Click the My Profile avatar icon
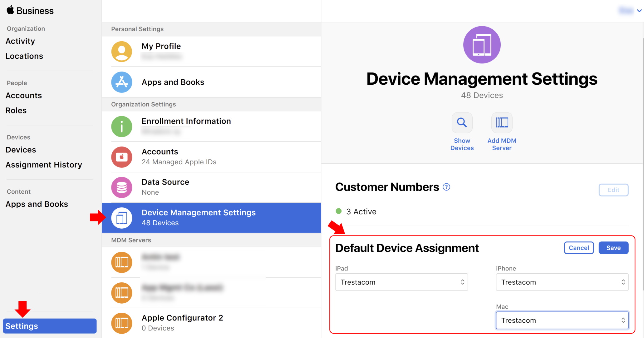This screenshot has width=644, height=338. coord(122,52)
